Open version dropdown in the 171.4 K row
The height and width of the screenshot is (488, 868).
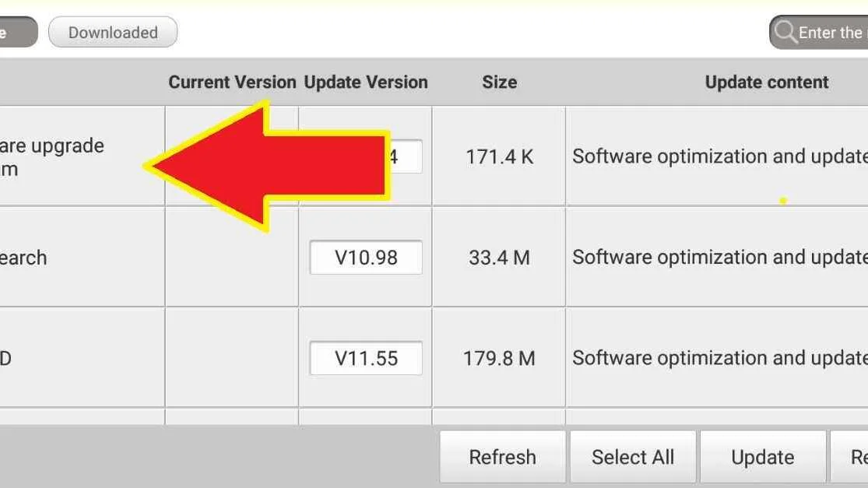tap(406, 156)
